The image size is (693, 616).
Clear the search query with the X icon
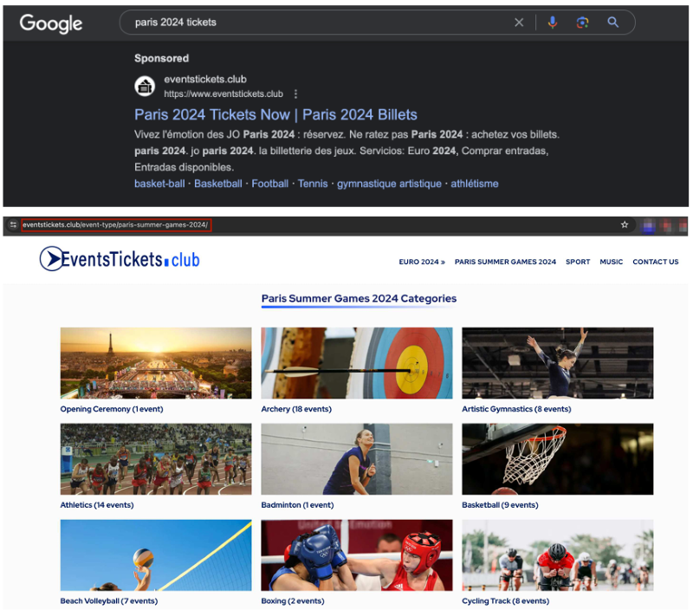[519, 23]
